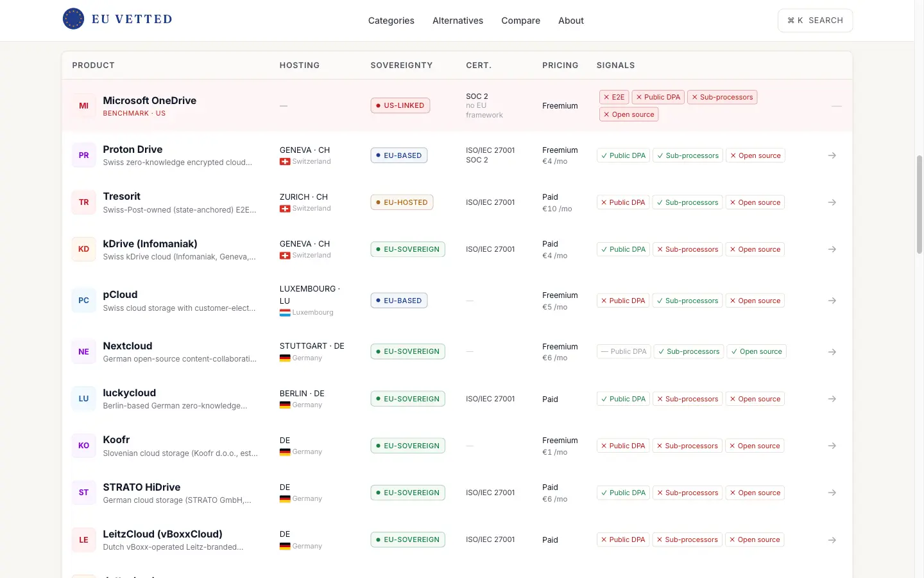Image resolution: width=924 pixels, height=578 pixels.
Task: Click the TR avatar for Tresorit
Action: click(83, 202)
